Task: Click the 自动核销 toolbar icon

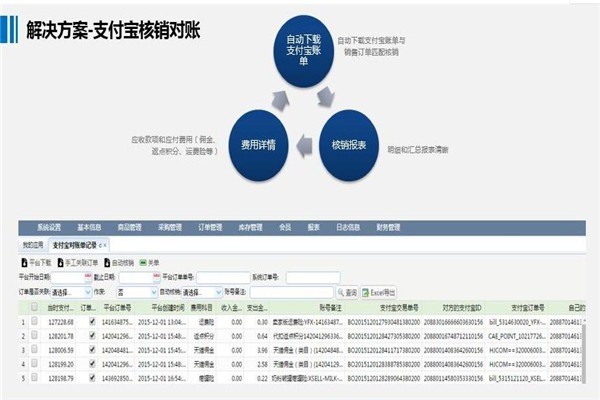Action: pyautogui.click(x=107, y=263)
